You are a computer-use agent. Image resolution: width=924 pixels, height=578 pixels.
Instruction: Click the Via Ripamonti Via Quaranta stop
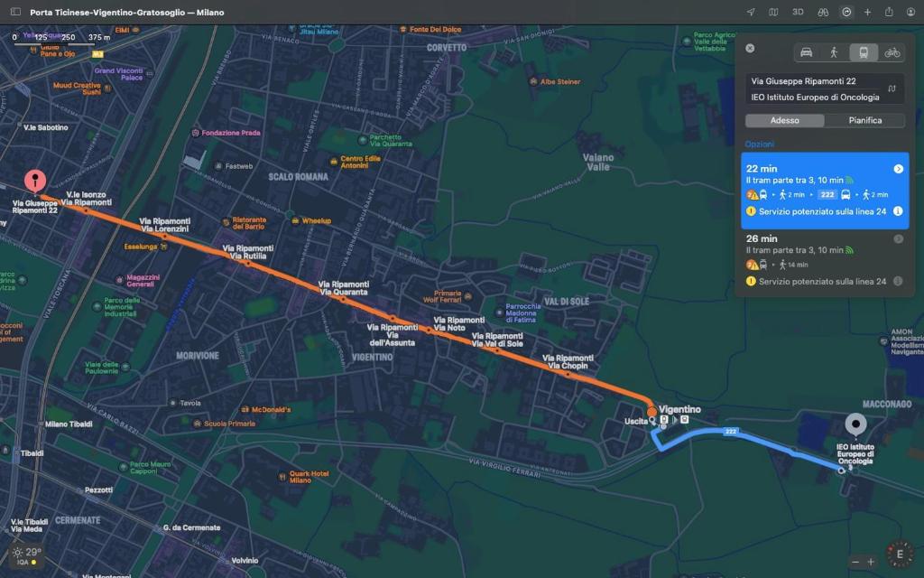[343, 299]
